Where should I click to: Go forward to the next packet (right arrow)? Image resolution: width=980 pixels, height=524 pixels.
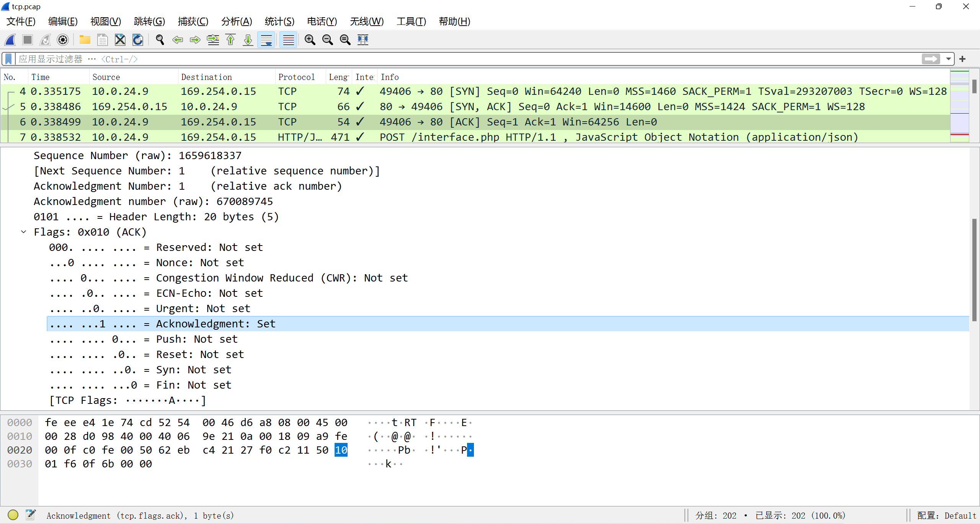[x=195, y=40]
